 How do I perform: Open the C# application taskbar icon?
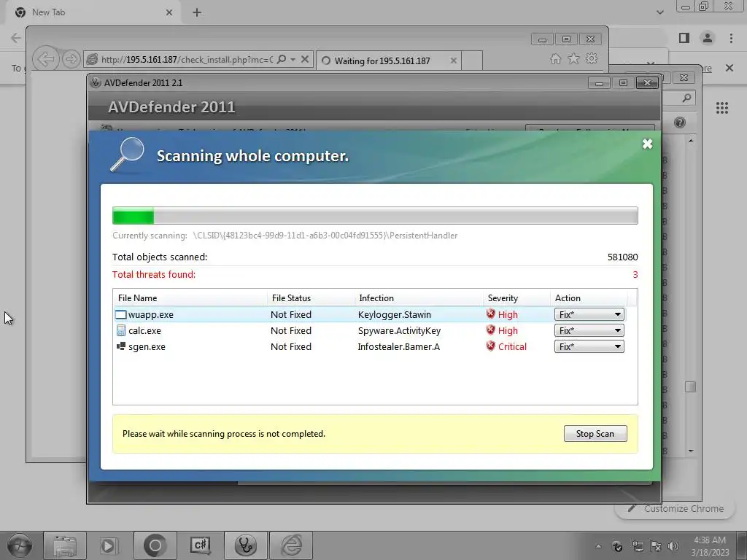pos(200,545)
